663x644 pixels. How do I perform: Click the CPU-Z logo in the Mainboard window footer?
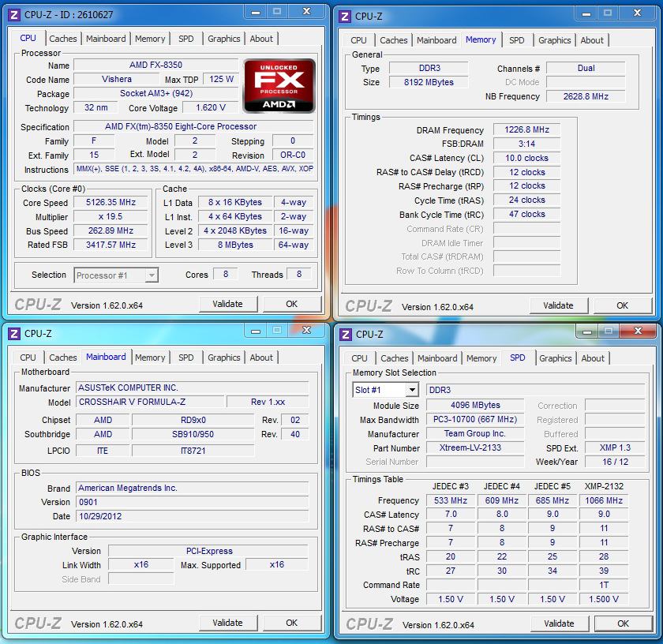pos(39,623)
